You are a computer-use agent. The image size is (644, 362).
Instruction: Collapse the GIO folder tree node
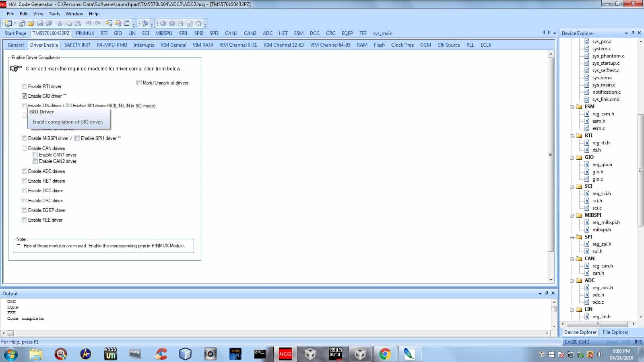pos(572,158)
